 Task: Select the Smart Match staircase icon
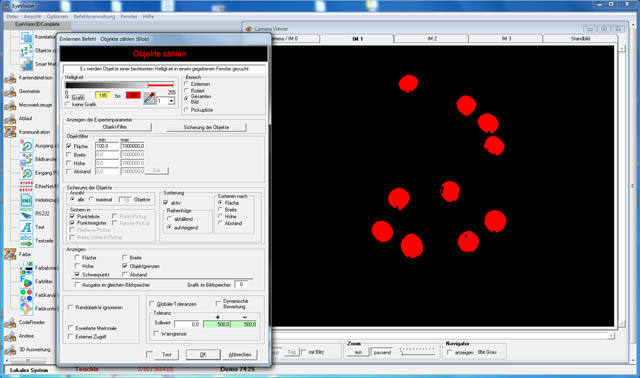point(27,64)
